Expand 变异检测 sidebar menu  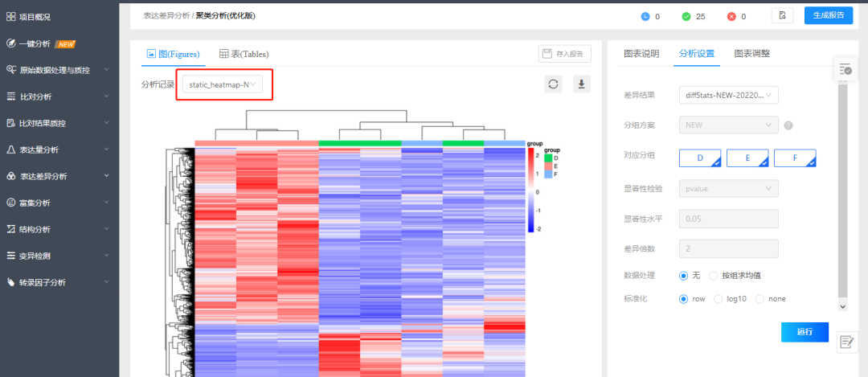point(107,256)
